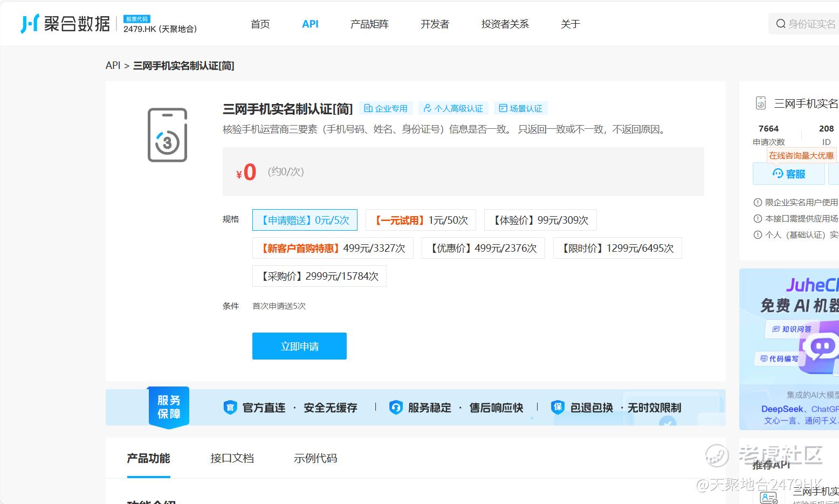Click the 官方直连 shield icon
Image resolution: width=839 pixels, height=504 pixels.
click(x=230, y=408)
